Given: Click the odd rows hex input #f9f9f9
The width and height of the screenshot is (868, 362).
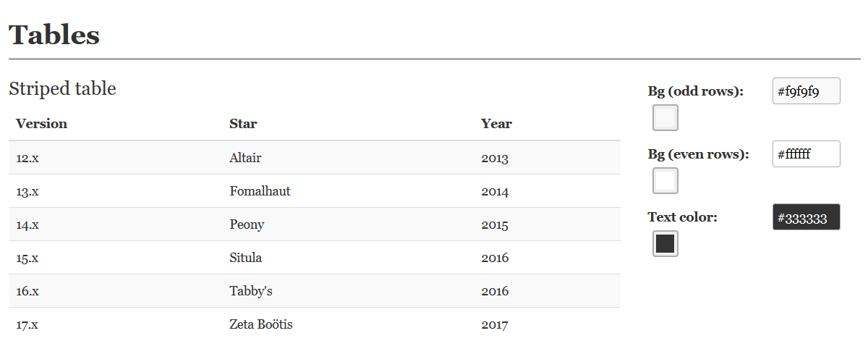Looking at the screenshot, I should (807, 91).
